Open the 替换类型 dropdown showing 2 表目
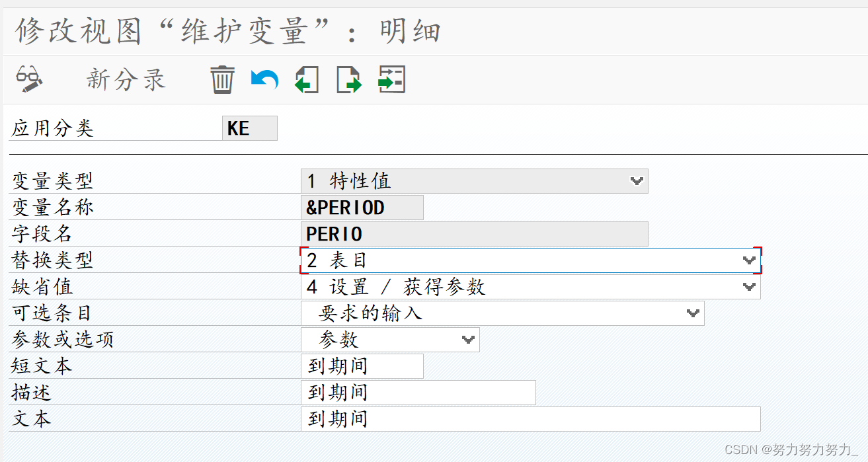The height and width of the screenshot is (462, 868). (748, 260)
